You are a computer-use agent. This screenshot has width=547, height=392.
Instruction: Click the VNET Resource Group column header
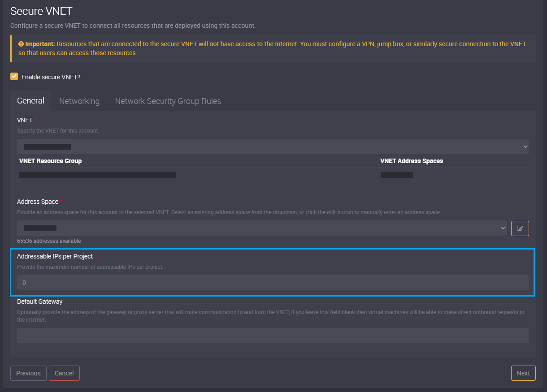pyautogui.click(x=50, y=161)
